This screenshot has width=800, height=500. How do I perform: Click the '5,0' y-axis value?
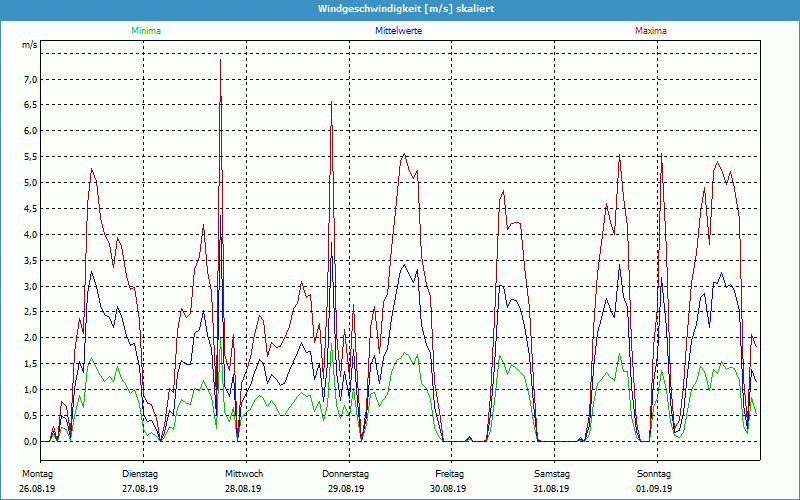tap(30, 183)
